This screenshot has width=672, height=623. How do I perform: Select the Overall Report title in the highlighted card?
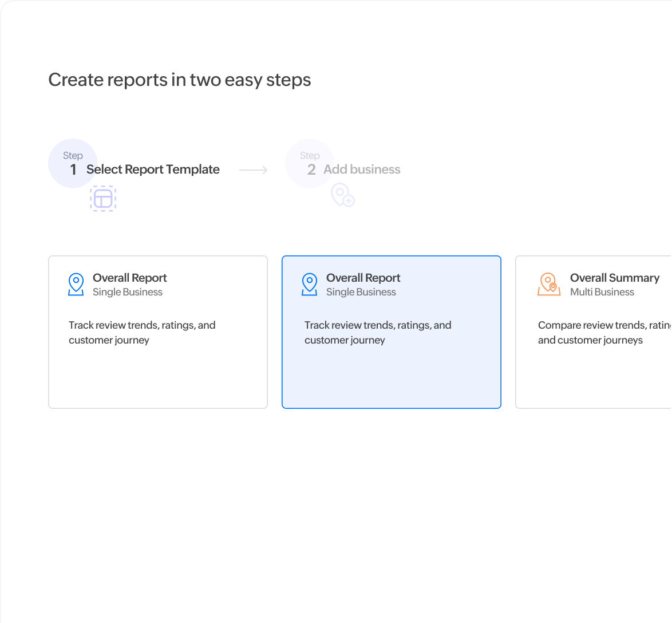(363, 278)
